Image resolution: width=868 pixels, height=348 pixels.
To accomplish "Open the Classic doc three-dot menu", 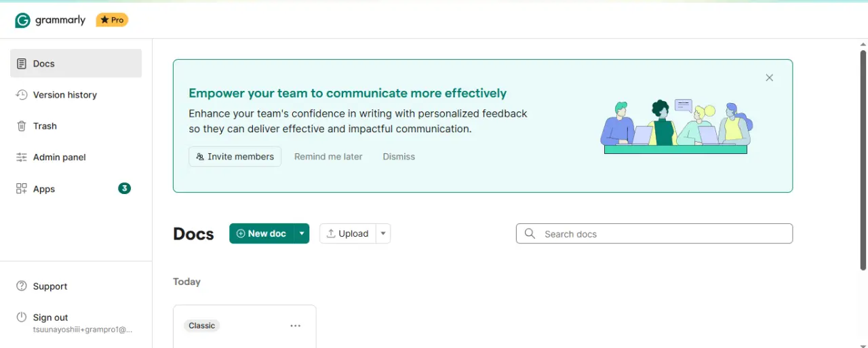I will (296, 326).
